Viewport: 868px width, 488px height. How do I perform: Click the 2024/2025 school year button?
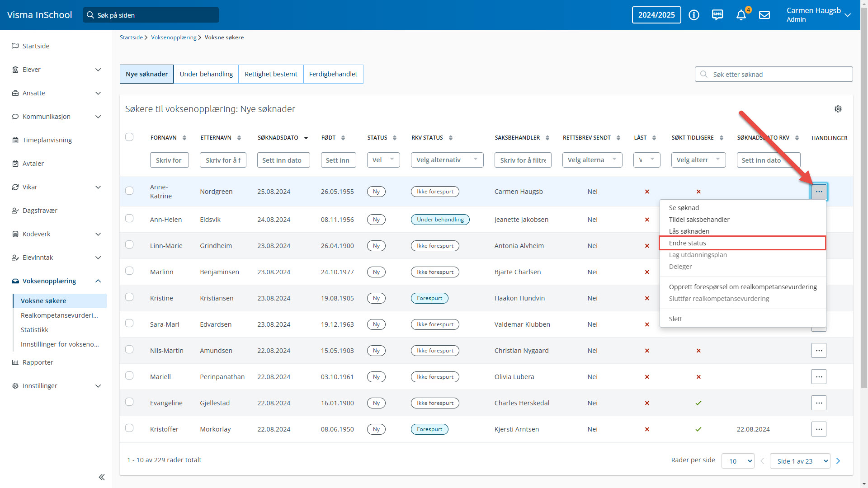click(656, 15)
